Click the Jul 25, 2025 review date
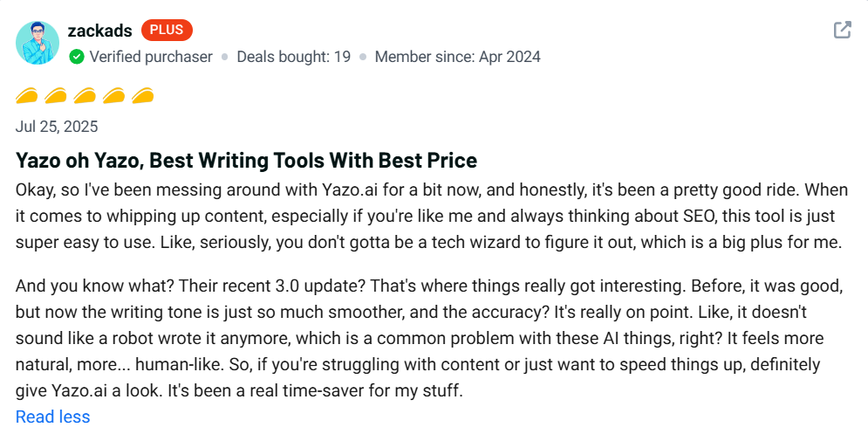 pyautogui.click(x=57, y=127)
